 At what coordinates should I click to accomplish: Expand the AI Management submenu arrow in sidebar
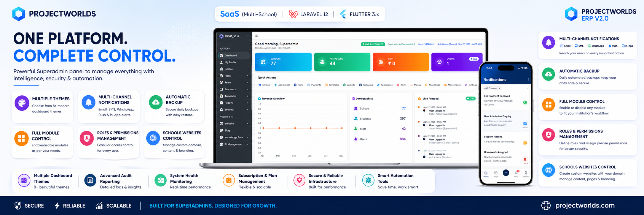[248, 145]
